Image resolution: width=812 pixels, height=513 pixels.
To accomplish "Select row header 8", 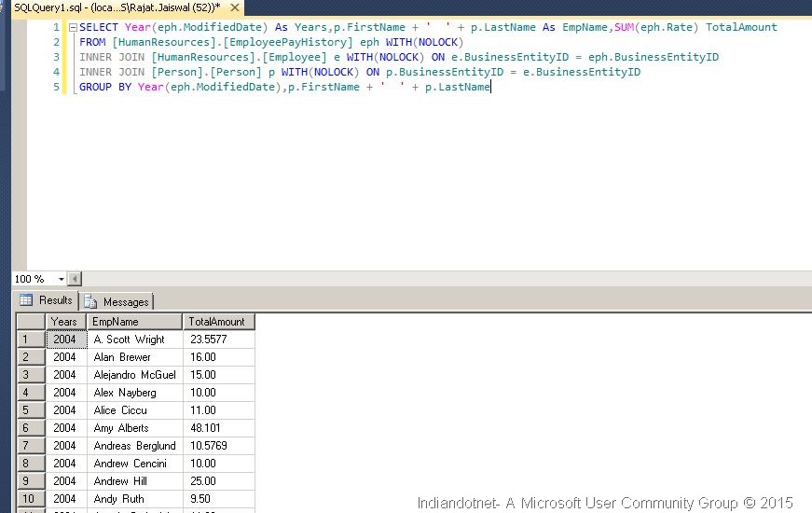I will point(31,463).
